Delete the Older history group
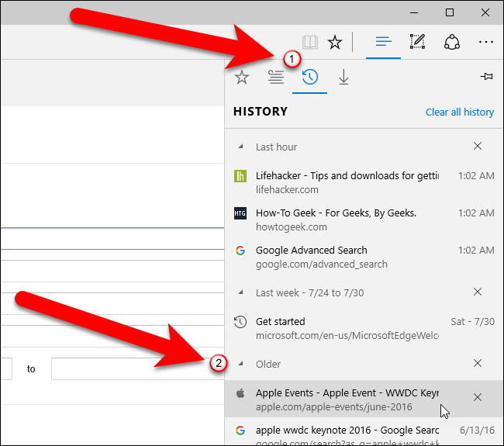504x446 pixels. coord(478,363)
